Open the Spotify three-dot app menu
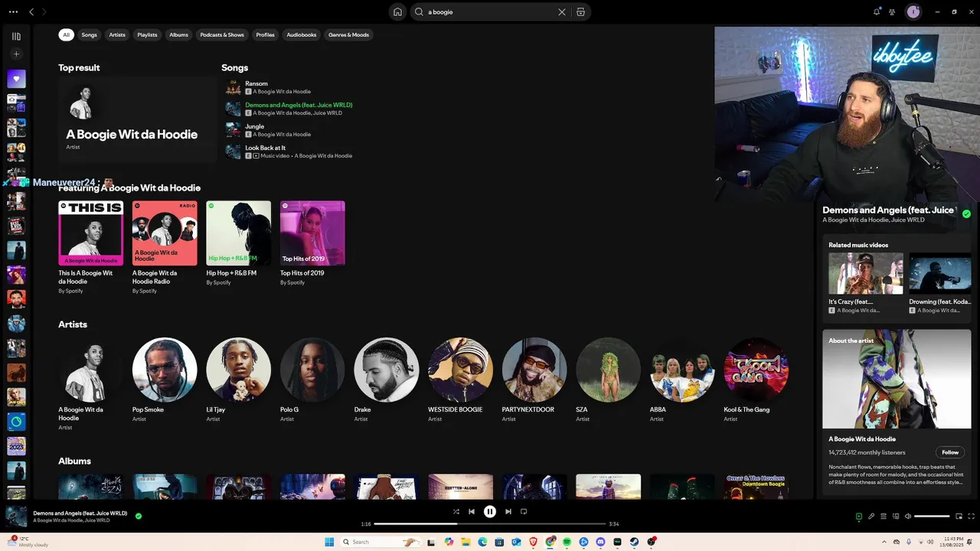The height and width of the screenshot is (551, 980). [x=13, y=12]
